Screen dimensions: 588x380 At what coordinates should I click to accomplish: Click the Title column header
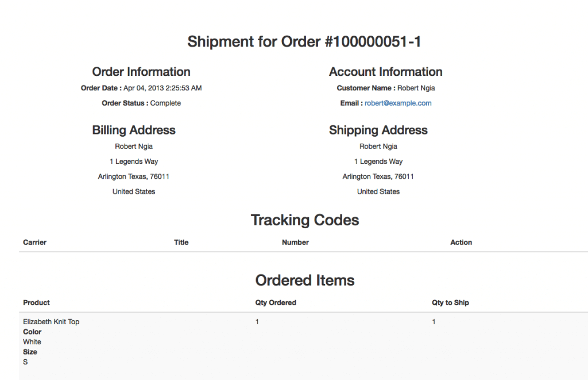[x=181, y=243]
